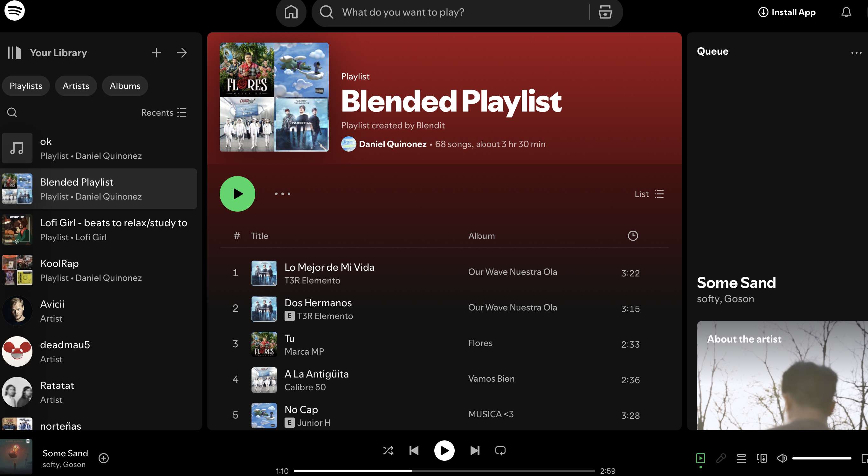Open Daniel Quinonez profile link
Screen dimensions: 868x476
pyautogui.click(x=392, y=144)
